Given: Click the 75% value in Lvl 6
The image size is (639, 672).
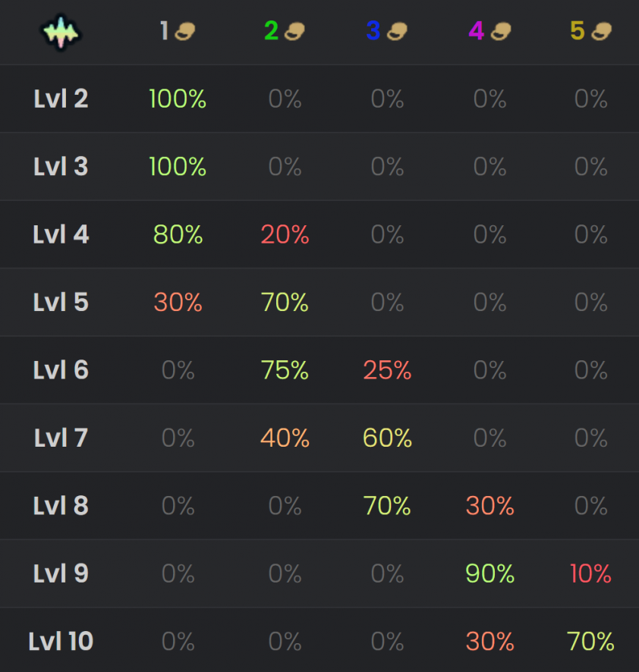Looking at the screenshot, I should (x=285, y=370).
